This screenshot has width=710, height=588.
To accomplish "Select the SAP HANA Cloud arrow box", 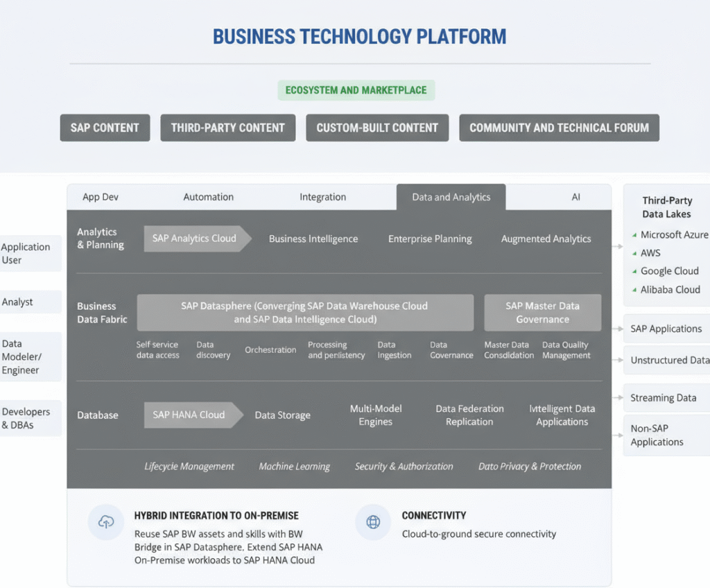I will [189, 415].
